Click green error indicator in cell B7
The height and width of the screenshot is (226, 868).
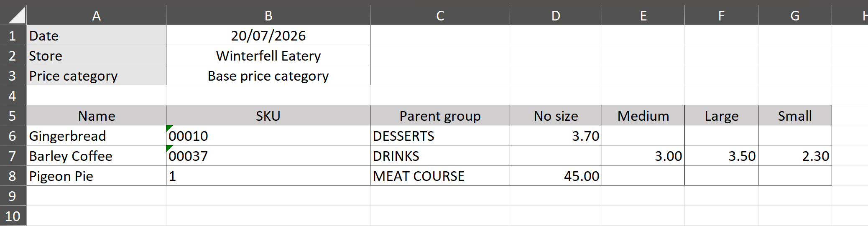click(169, 148)
